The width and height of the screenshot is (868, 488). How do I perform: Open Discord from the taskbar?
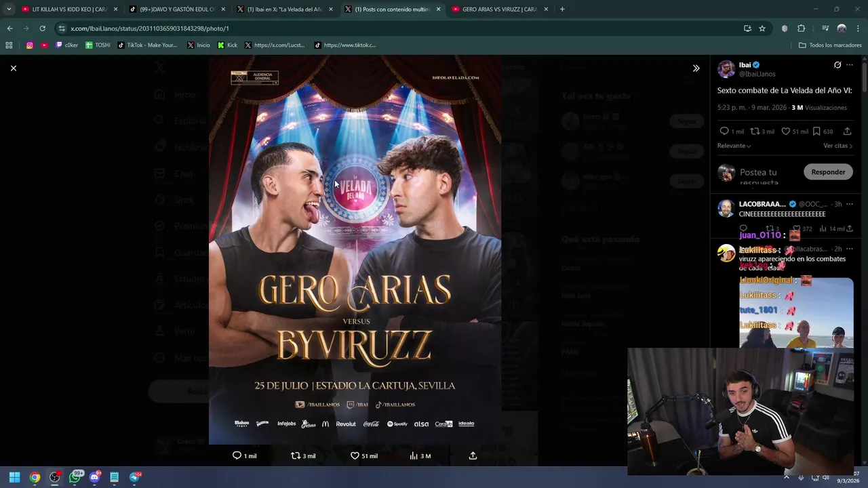tap(94, 477)
